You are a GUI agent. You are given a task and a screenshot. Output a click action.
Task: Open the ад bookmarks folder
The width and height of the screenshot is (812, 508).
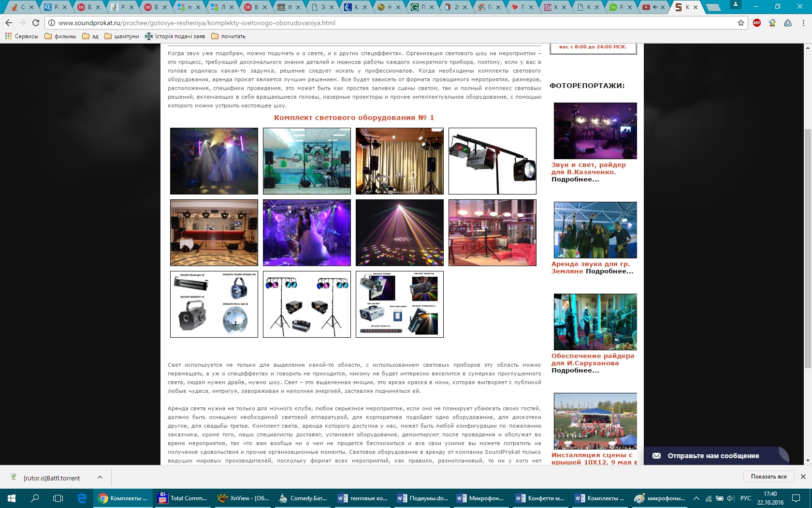point(90,36)
